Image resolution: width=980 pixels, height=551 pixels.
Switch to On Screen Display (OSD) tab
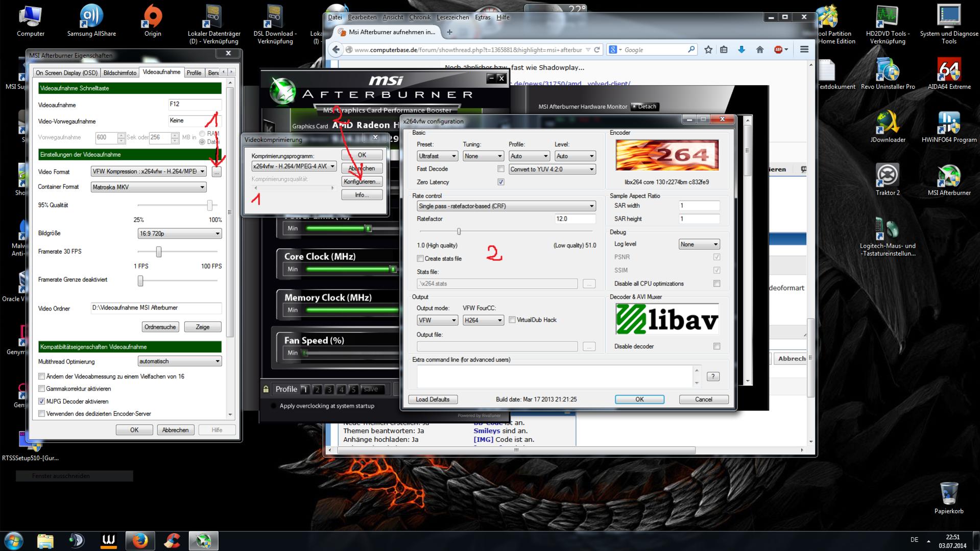click(66, 73)
